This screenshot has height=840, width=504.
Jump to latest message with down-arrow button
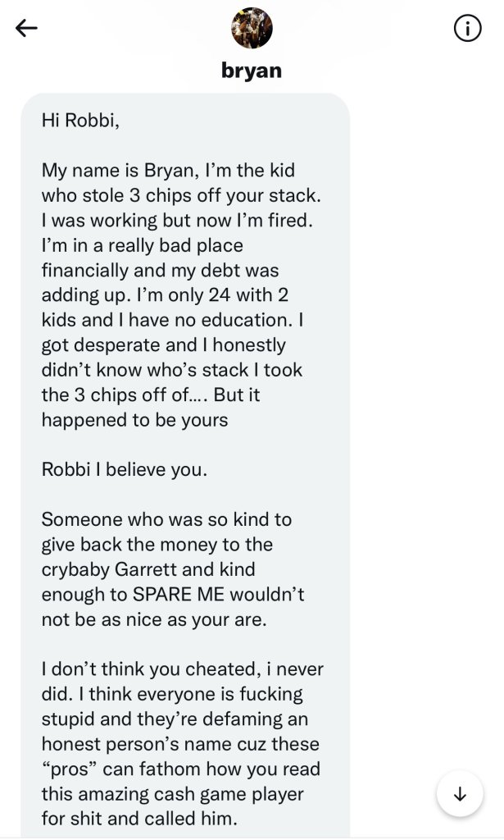point(460,794)
